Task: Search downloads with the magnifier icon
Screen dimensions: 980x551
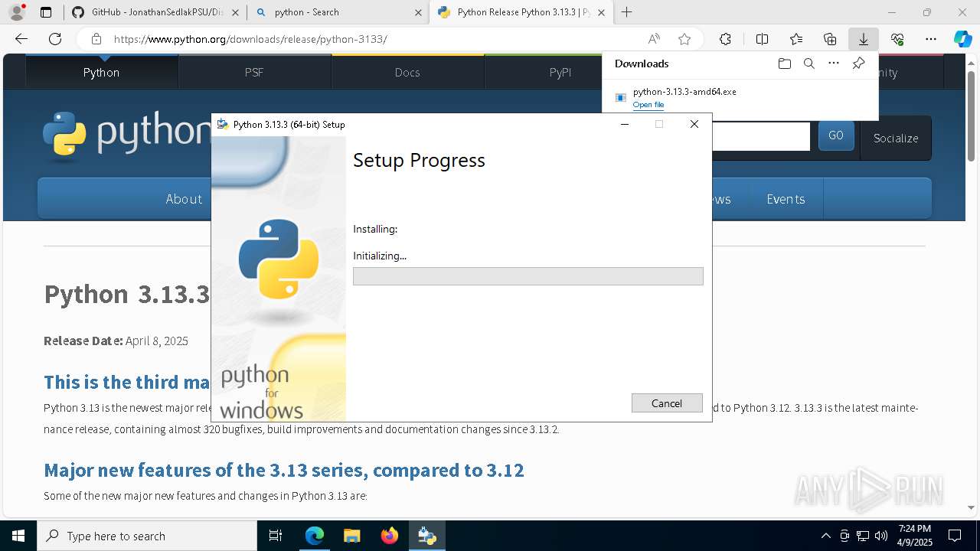Action: click(x=808, y=64)
